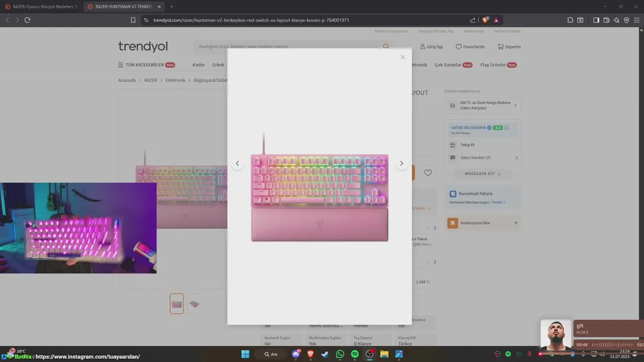Add product to favorites heart button
This screenshot has width=644, height=362.
428,172
